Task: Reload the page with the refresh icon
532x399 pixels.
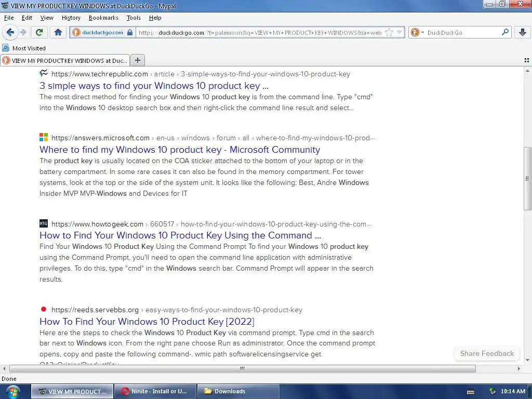Action: [39, 32]
